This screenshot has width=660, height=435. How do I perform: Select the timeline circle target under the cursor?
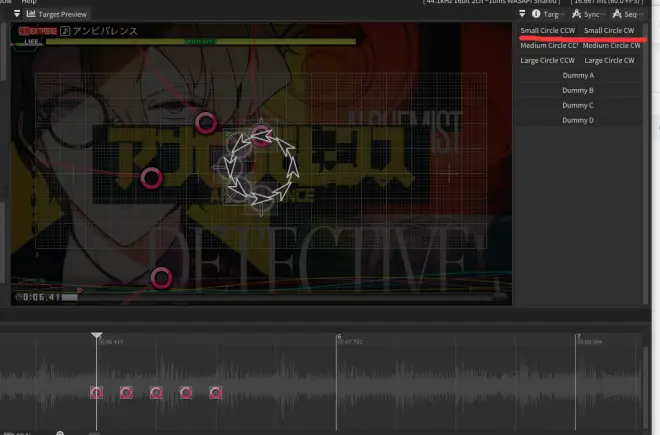[x=96, y=393]
